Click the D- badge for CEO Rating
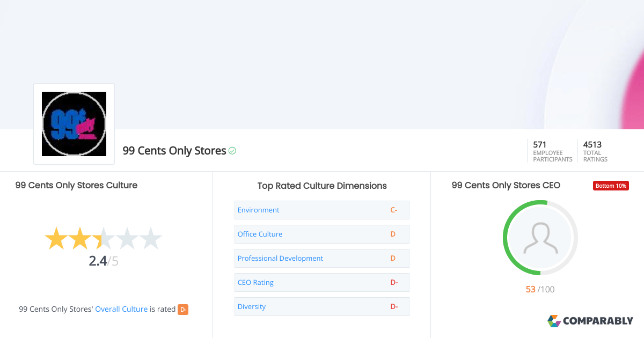This screenshot has width=644, height=338. (x=394, y=282)
